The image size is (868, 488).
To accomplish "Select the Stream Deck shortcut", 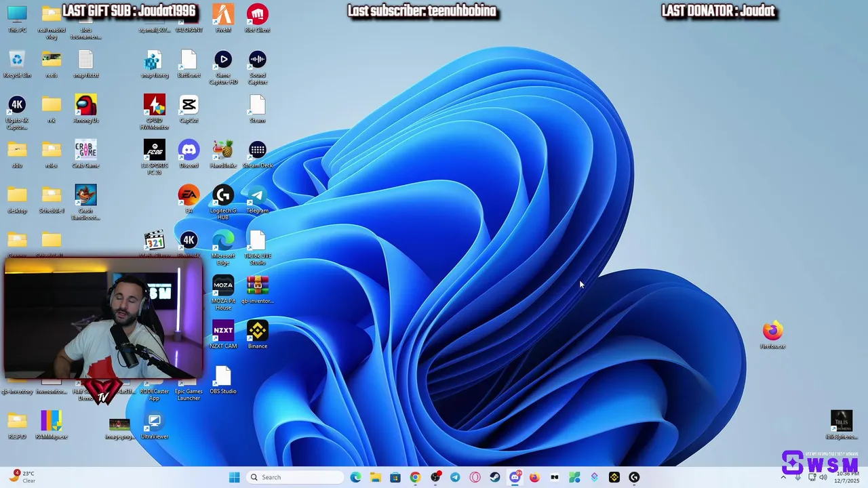I will [257, 155].
